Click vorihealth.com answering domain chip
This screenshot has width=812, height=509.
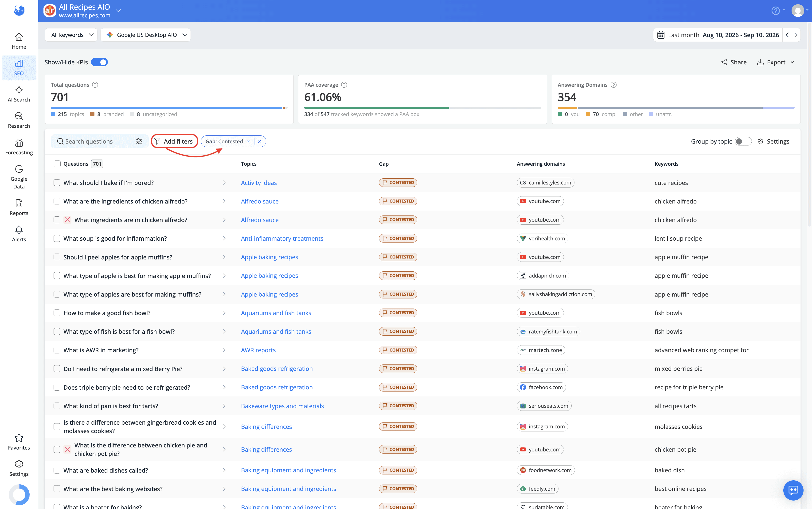(543, 238)
